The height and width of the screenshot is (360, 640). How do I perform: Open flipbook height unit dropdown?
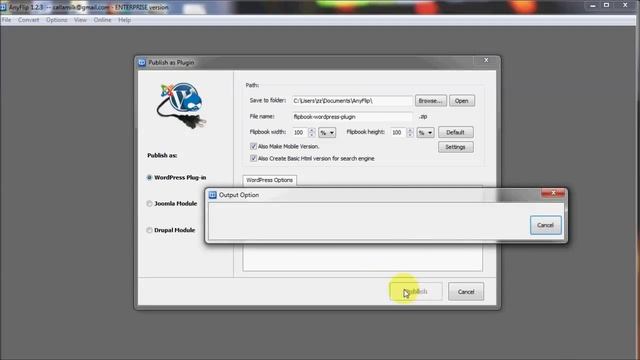[425, 133]
